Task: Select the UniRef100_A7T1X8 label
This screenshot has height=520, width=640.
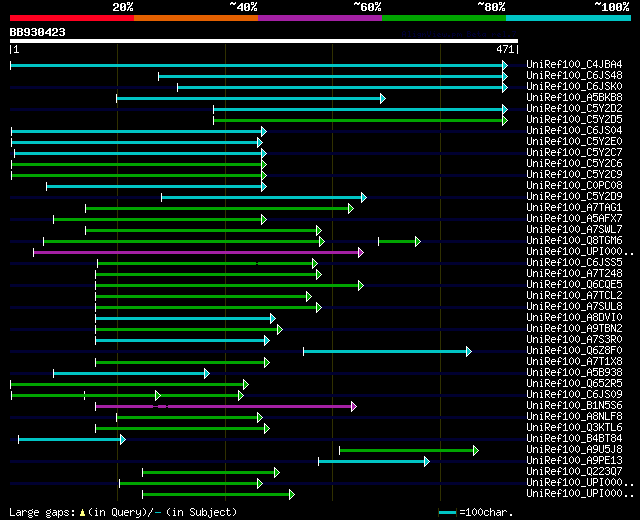Action: click(x=574, y=362)
